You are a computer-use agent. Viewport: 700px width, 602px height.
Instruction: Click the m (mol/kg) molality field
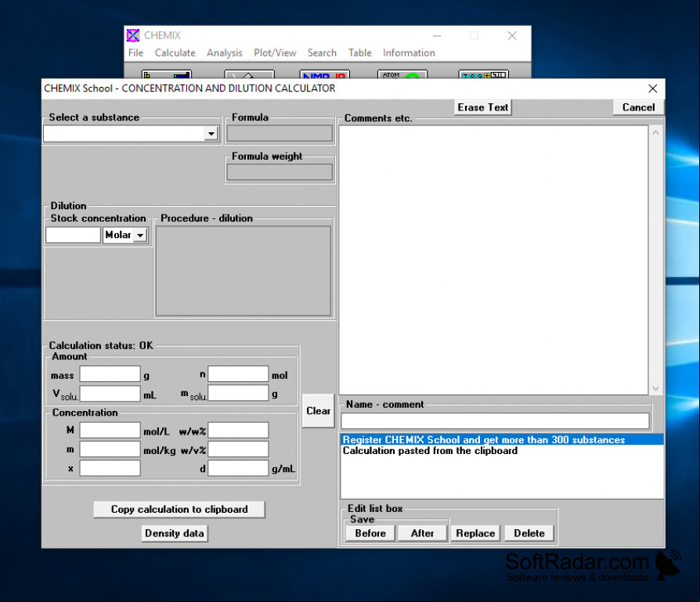110,449
